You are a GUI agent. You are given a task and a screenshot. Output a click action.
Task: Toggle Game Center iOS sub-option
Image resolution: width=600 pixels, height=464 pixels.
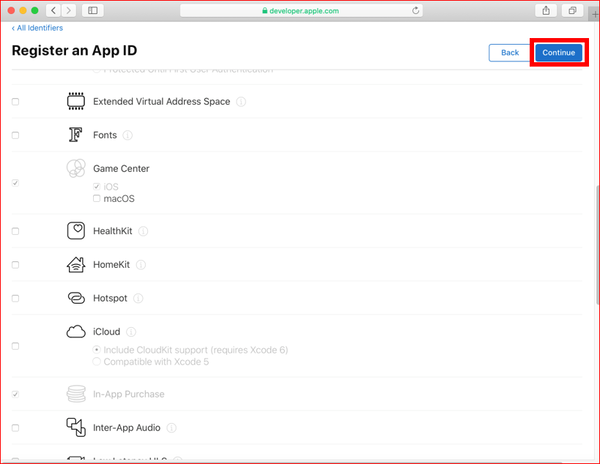96,186
